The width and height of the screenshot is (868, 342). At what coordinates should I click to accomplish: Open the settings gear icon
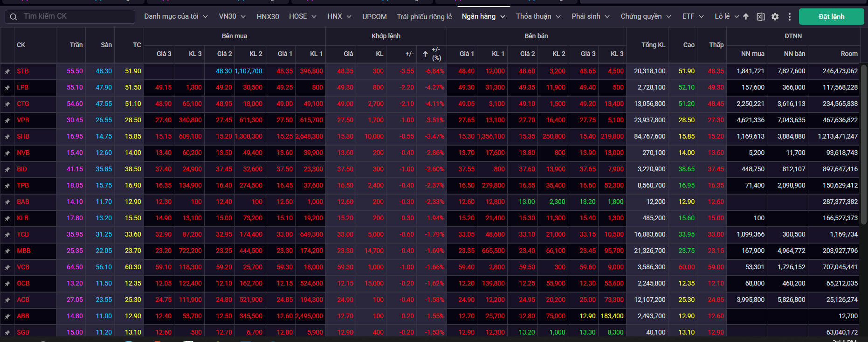tap(775, 17)
